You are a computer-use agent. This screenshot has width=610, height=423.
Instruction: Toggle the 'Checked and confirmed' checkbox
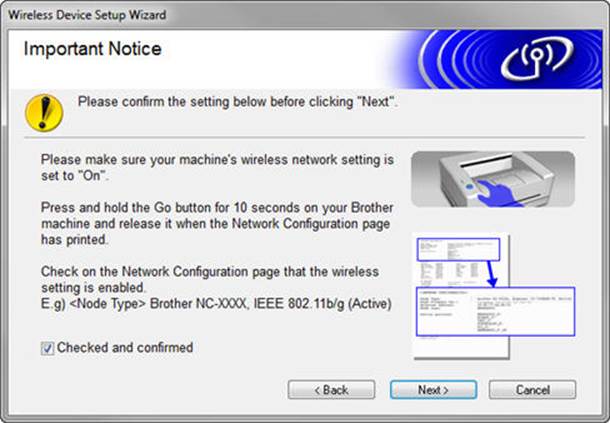(47, 348)
